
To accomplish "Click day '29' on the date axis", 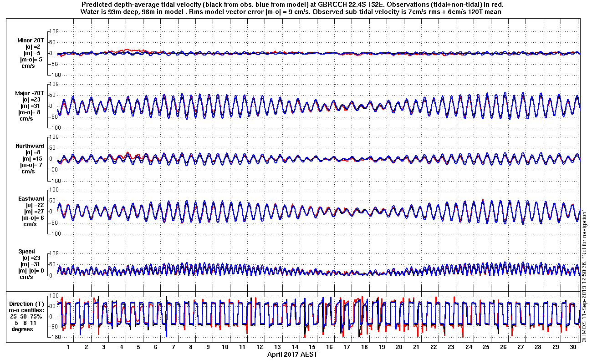I will point(556,347).
